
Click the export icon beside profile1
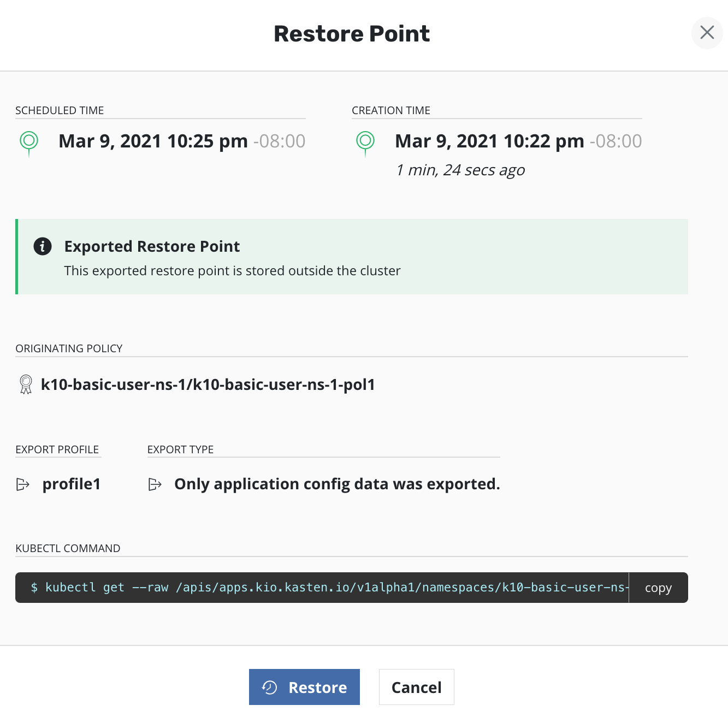point(23,484)
